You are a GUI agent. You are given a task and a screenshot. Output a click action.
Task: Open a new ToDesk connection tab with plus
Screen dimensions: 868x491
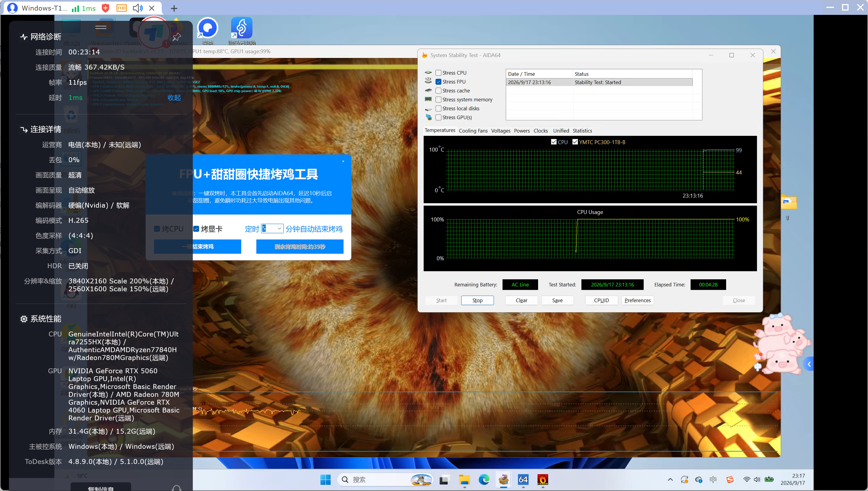point(174,8)
